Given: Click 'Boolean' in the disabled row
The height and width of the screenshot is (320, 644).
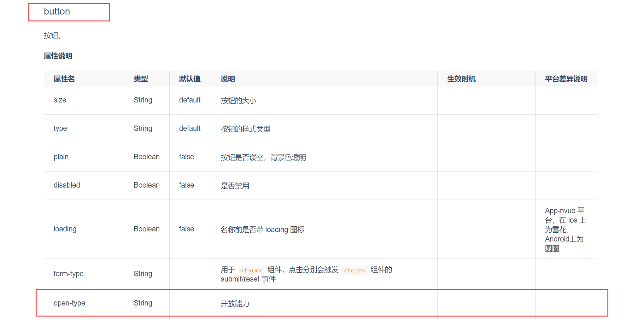Looking at the screenshot, I should [x=147, y=185].
